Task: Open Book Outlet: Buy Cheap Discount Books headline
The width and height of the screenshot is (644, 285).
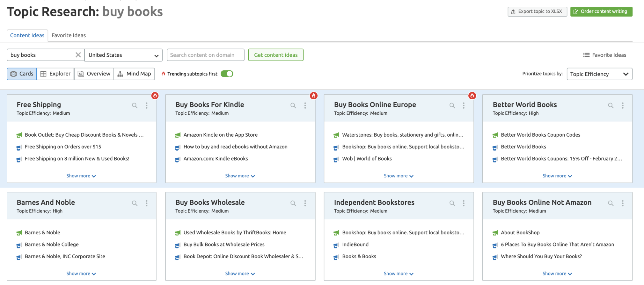Action: point(84,135)
